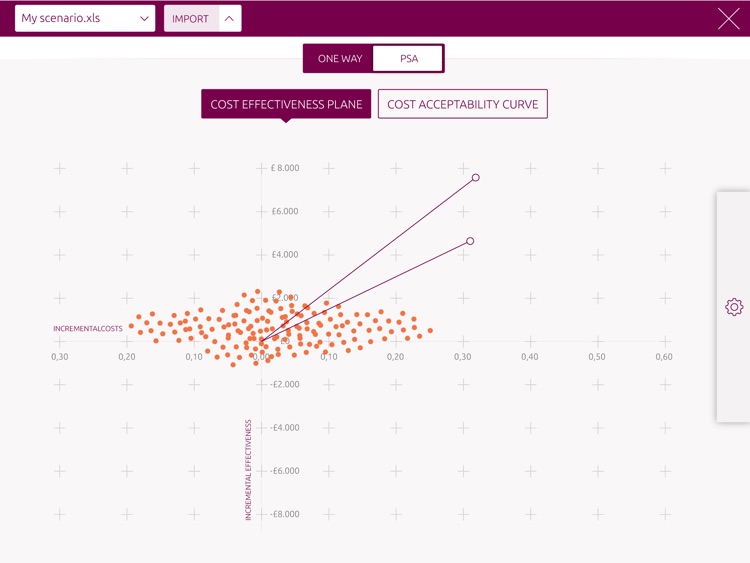Select the Cost Acceptability Curve tab
The height and width of the screenshot is (563, 750).
point(463,104)
